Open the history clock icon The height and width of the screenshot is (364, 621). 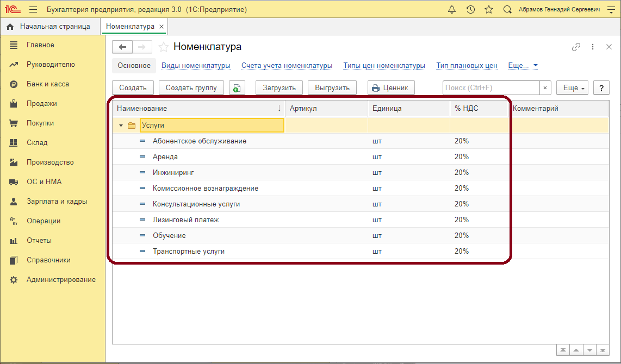[x=470, y=10]
